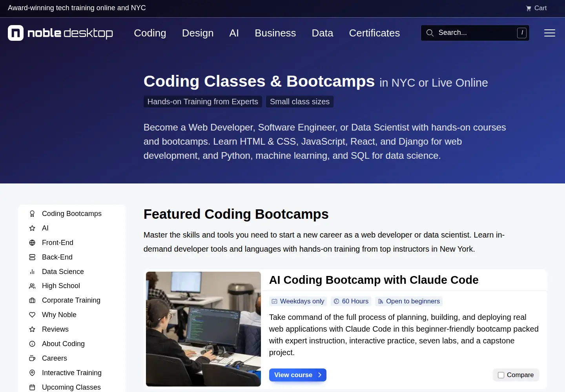Viewport: 565px width, 392px height.
Task: Click the Small class sizes badge
Action: coord(300,102)
